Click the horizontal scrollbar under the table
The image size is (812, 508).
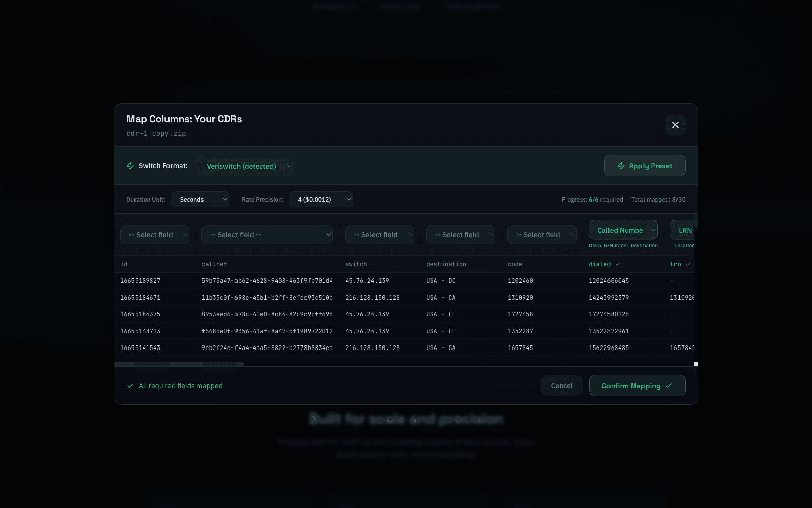(x=179, y=364)
